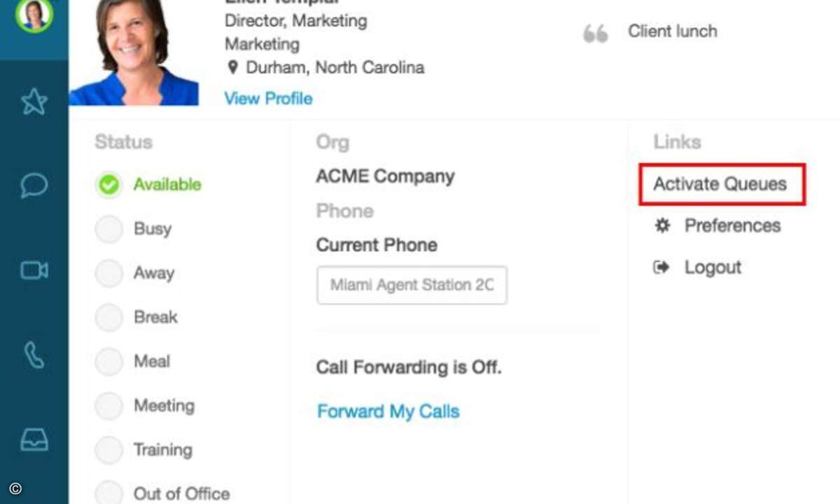Select the Break status option
This screenshot has width=840, height=504.
pos(108,318)
